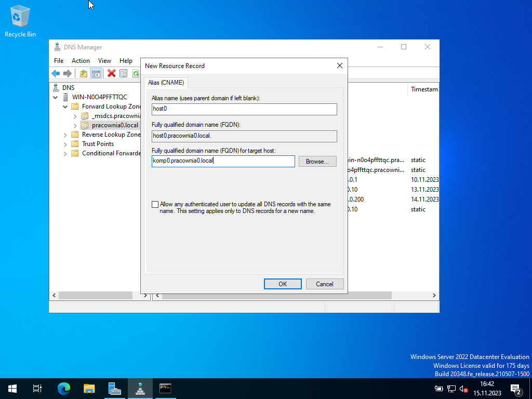This screenshot has height=399, width=532.
Task: Open the notifications center icon
Action: click(516, 389)
